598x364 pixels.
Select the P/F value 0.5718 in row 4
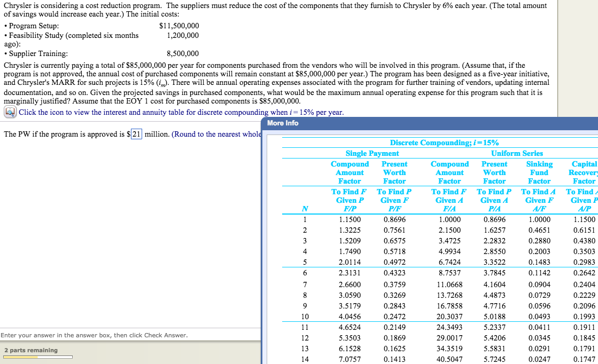pyautogui.click(x=395, y=251)
